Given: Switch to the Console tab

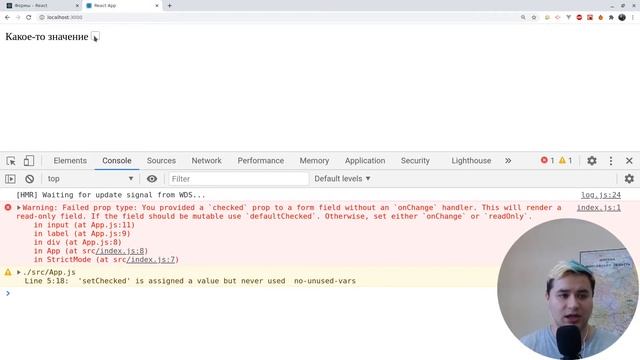Looking at the screenshot, I should pyautogui.click(x=117, y=161).
